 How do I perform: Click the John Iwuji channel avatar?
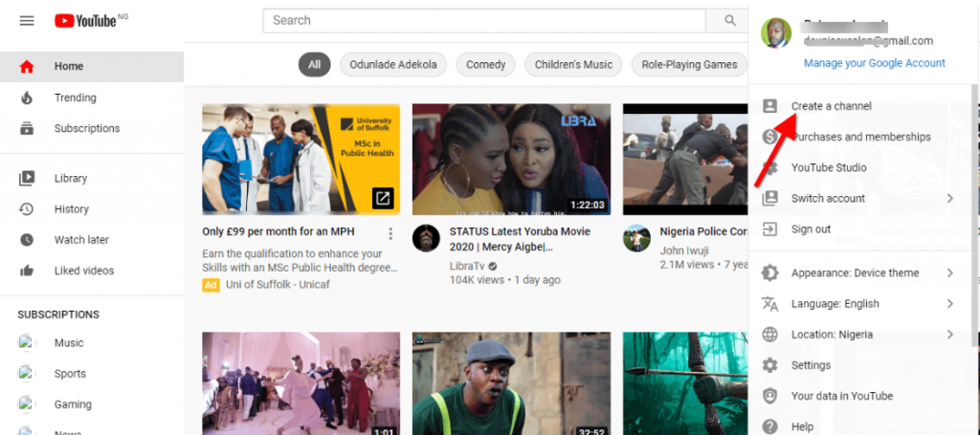[x=636, y=238]
